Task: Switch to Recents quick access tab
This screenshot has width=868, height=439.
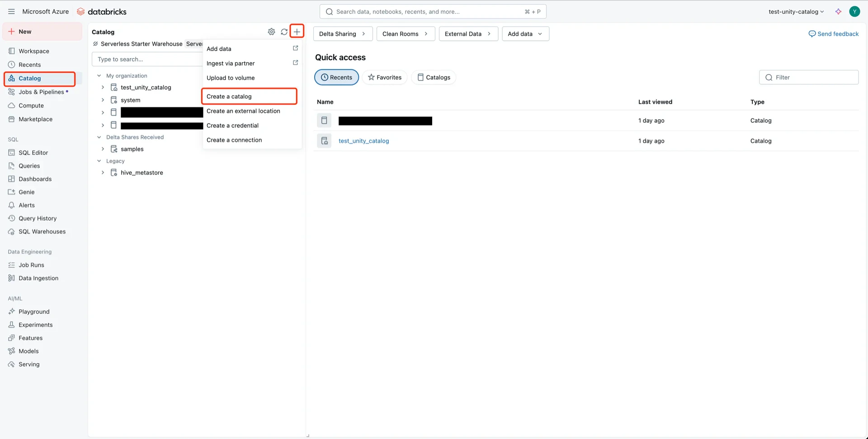Action: coord(336,77)
